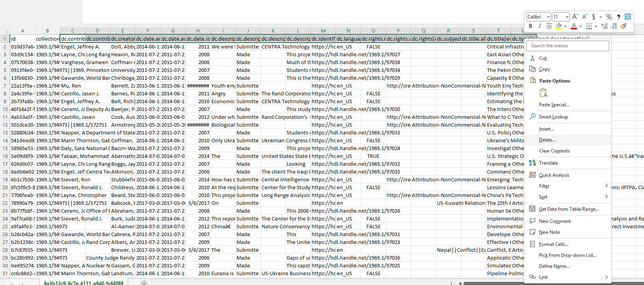Click the Increase Font Size icon
Screen dimensions: 644x285
pyautogui.click(x=575, y=16)
